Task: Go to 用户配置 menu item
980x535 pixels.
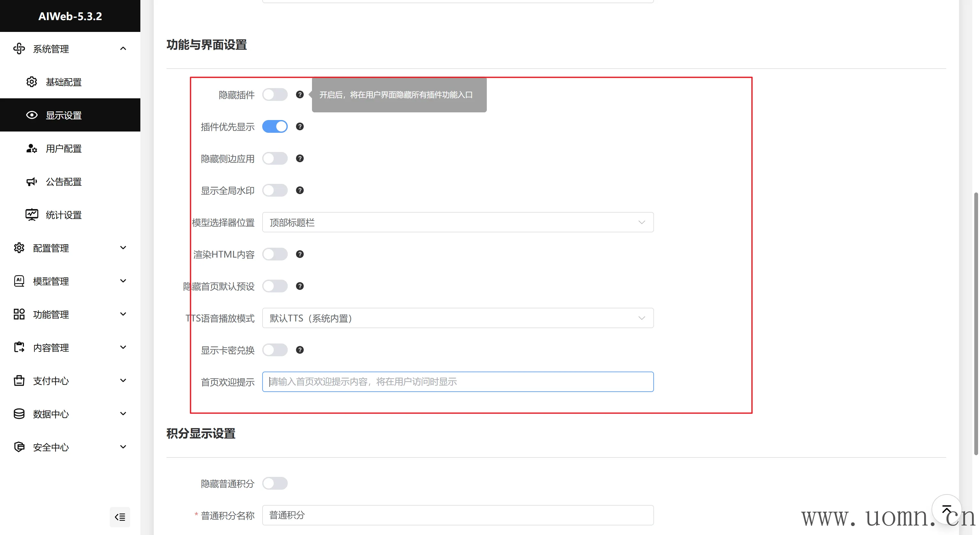Action: click(x=63, y=148)
